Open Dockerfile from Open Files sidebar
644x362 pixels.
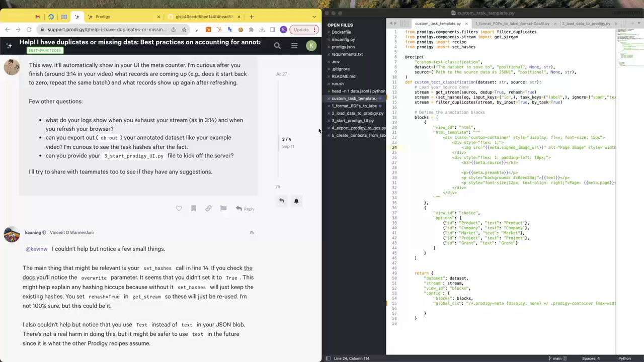[341, 32]
